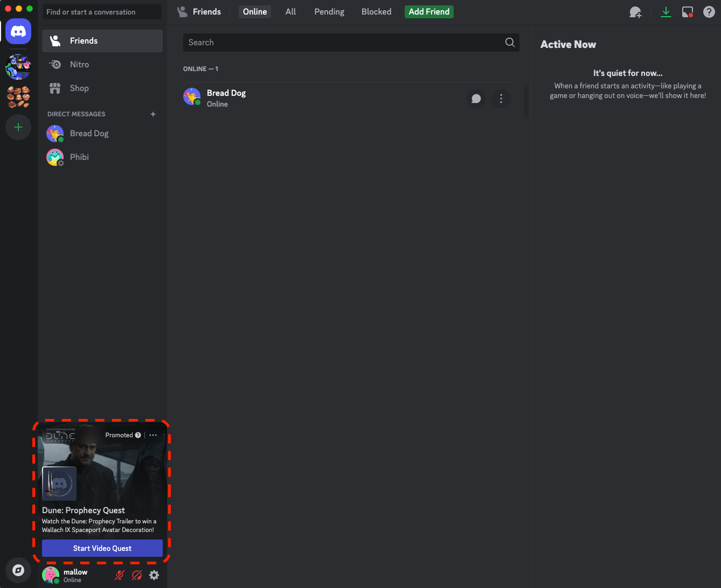Open the Help question mark icon
Screen dimensions: 721x588
(709, 11)
